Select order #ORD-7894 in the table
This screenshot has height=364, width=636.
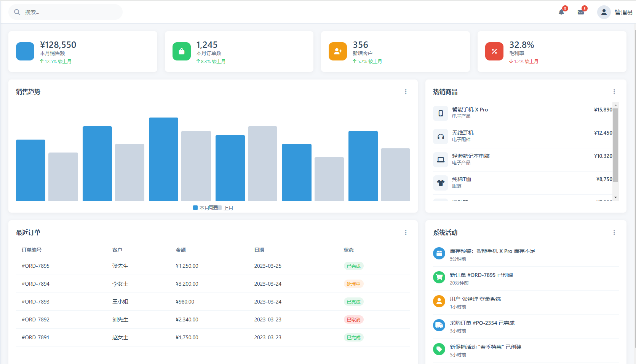(35, 284)
